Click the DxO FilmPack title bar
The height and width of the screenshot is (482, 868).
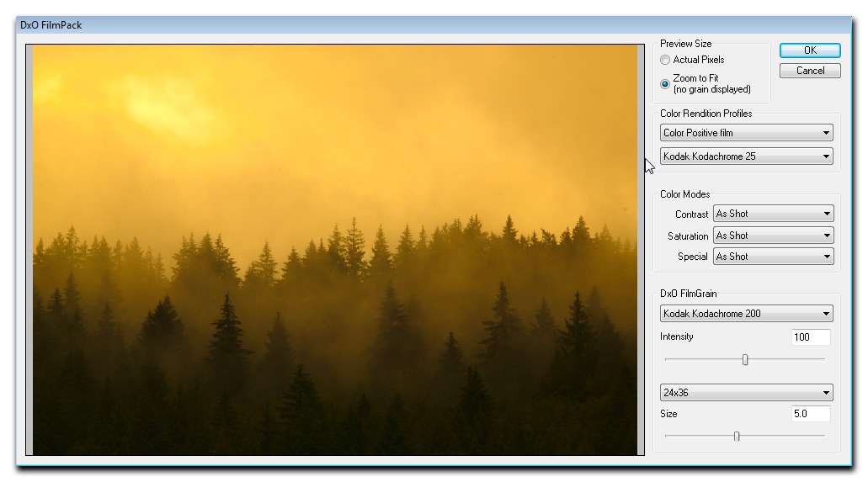(434, 25)
